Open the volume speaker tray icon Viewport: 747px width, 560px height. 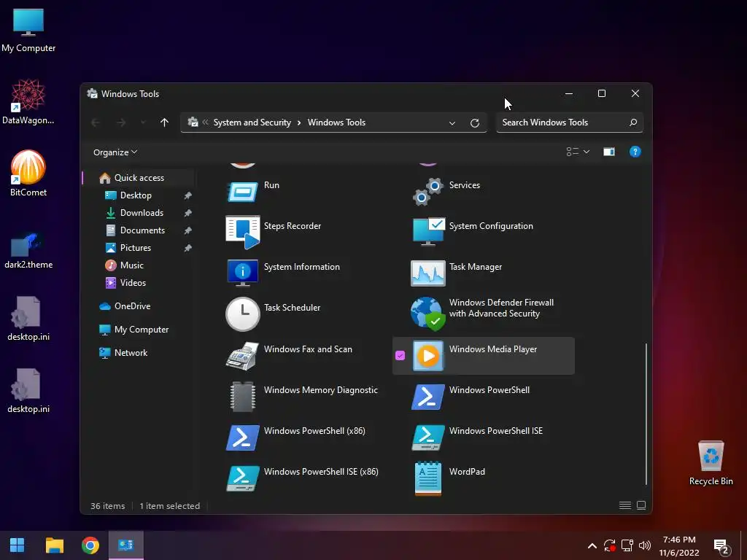tap(645, 545)
